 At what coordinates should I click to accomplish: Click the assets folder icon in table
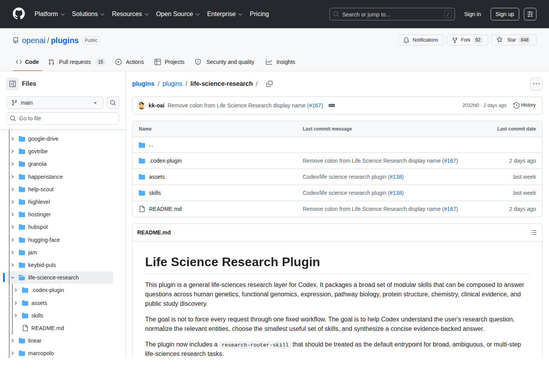142,177
